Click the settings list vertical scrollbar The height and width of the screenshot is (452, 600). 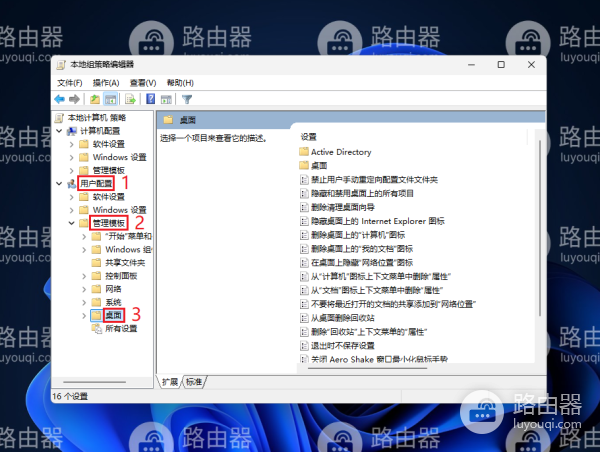click(x=541, y=250)
